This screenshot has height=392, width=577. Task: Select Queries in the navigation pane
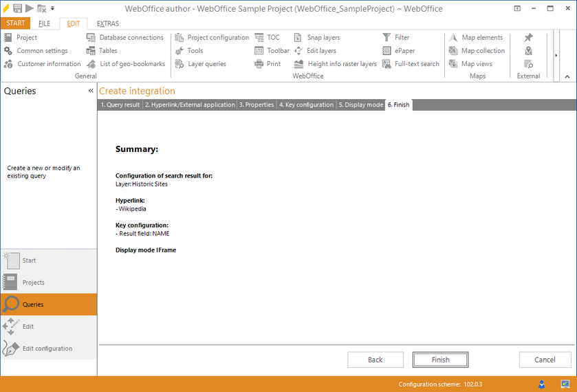[49, 305]
